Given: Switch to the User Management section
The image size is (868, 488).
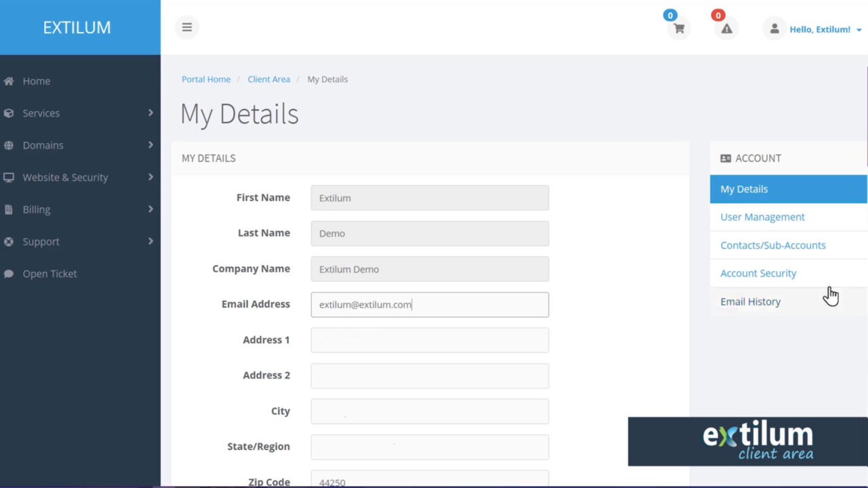Looking at the screenshot, I should coord(762,216).
